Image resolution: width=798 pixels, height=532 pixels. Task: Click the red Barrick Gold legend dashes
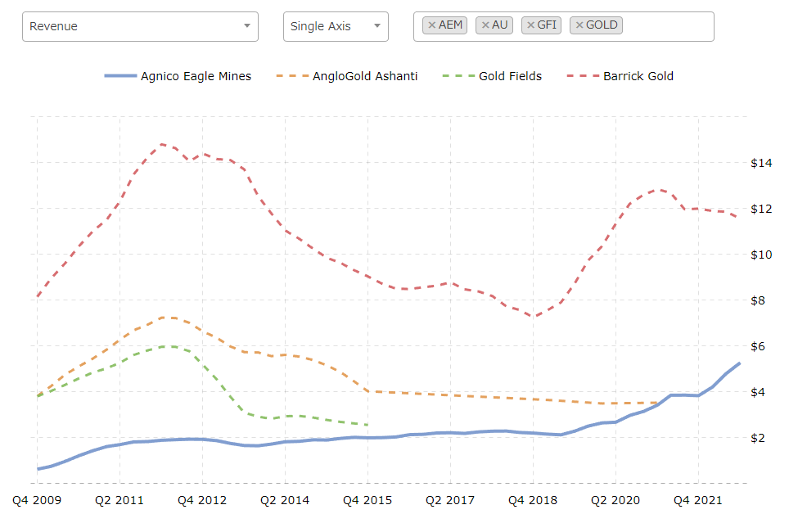pos(584,76)
